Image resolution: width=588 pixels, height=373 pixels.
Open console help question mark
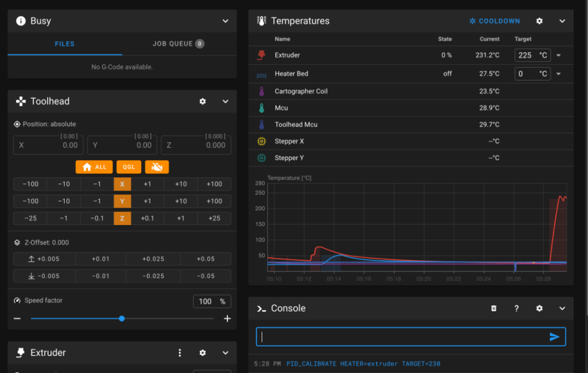(x=516, y=308)
